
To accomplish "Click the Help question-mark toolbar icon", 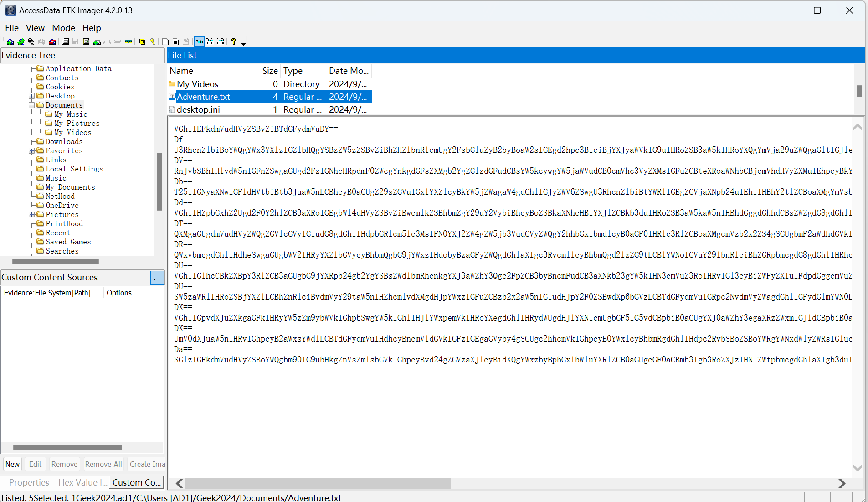I will tap(234, 41).
